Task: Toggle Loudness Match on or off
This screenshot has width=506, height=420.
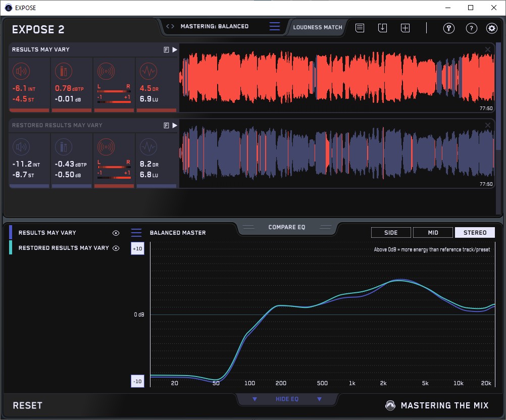Action: click(318, 27)
